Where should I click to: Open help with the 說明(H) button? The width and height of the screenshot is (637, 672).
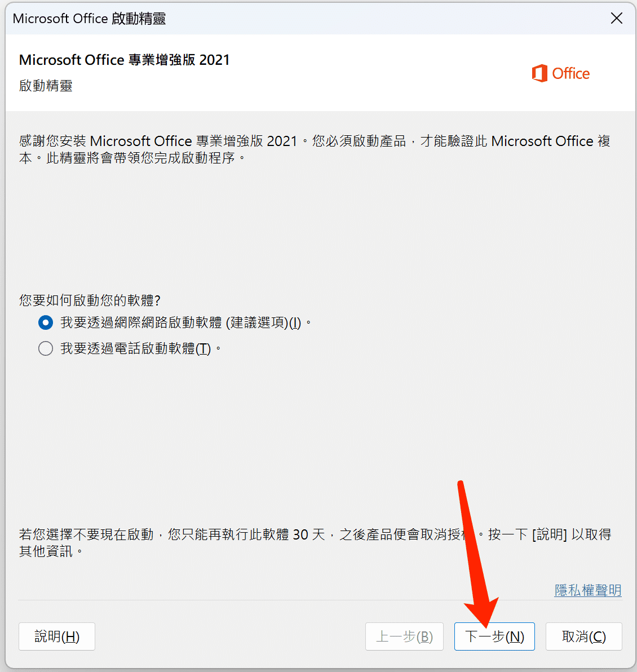pyautogui.click(x=57, y=636)
